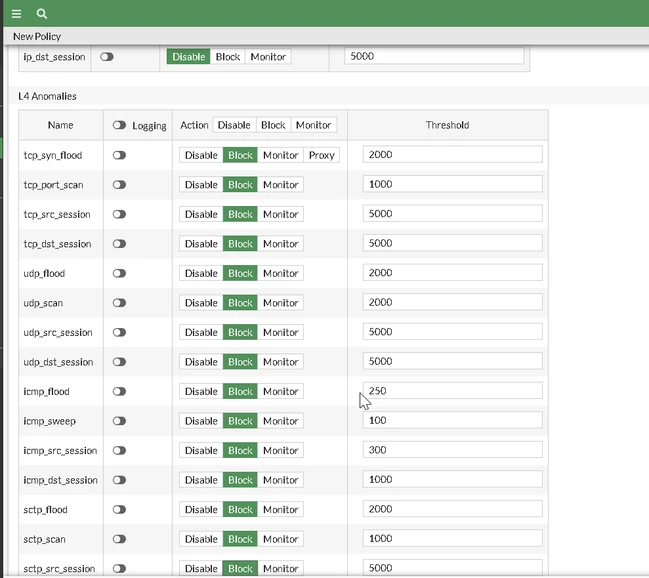Enable logging for sctp_scan
This screenshot has width=649, height=578.
click(x=119, y=539)
